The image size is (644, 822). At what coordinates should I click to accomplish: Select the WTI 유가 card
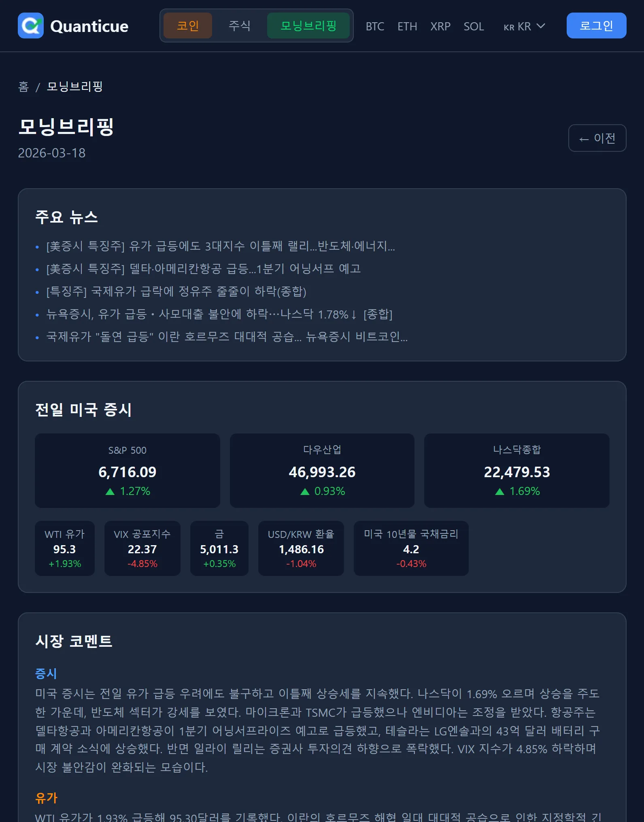click(64, 548)
